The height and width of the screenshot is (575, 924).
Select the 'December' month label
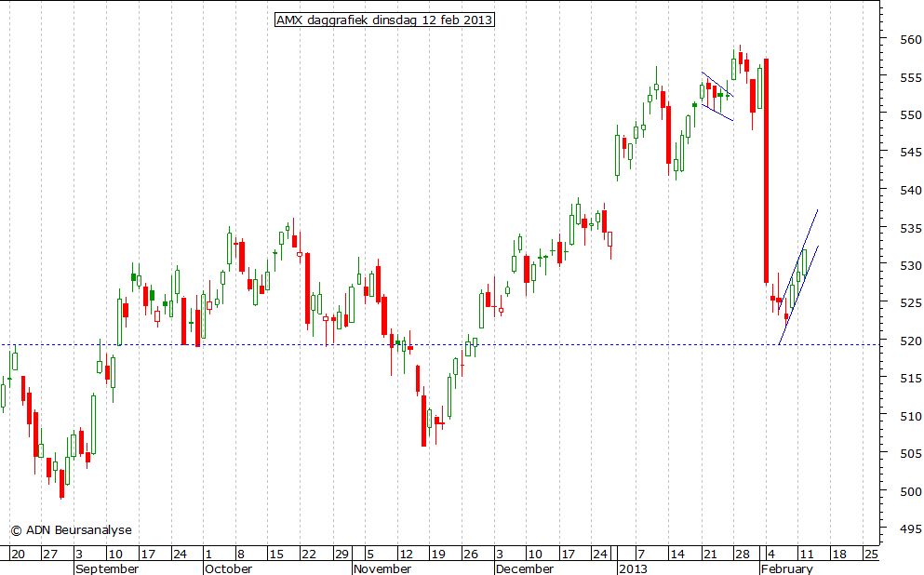click(525, 568)
